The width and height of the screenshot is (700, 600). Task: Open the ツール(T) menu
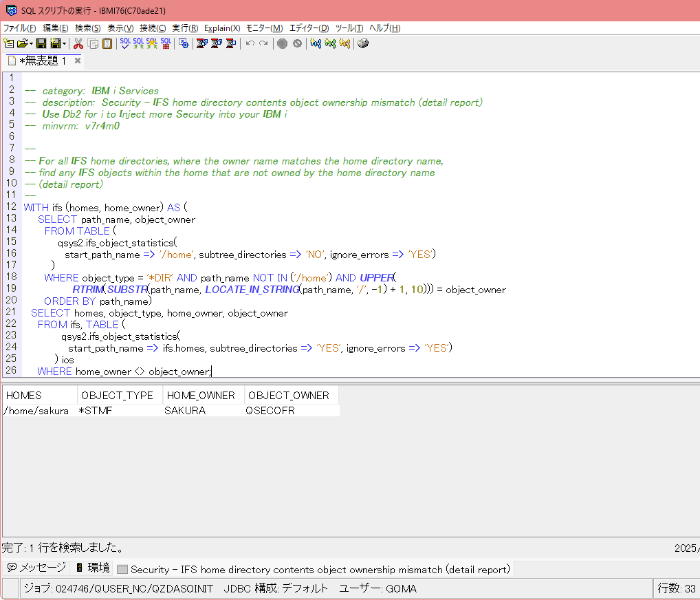pyautogui.click(x=349, y=28)
